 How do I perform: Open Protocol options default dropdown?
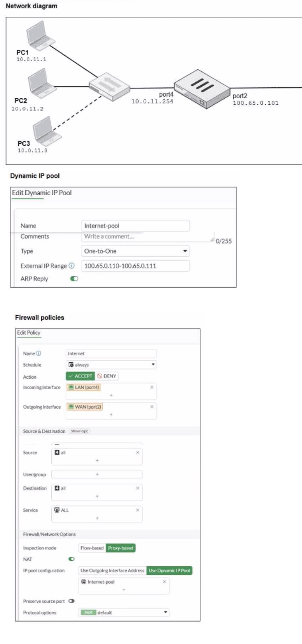123,612
